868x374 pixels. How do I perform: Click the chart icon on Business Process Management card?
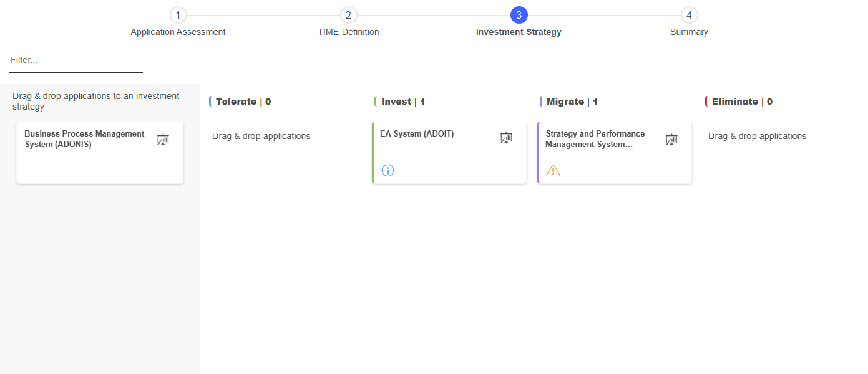[163, 140]
